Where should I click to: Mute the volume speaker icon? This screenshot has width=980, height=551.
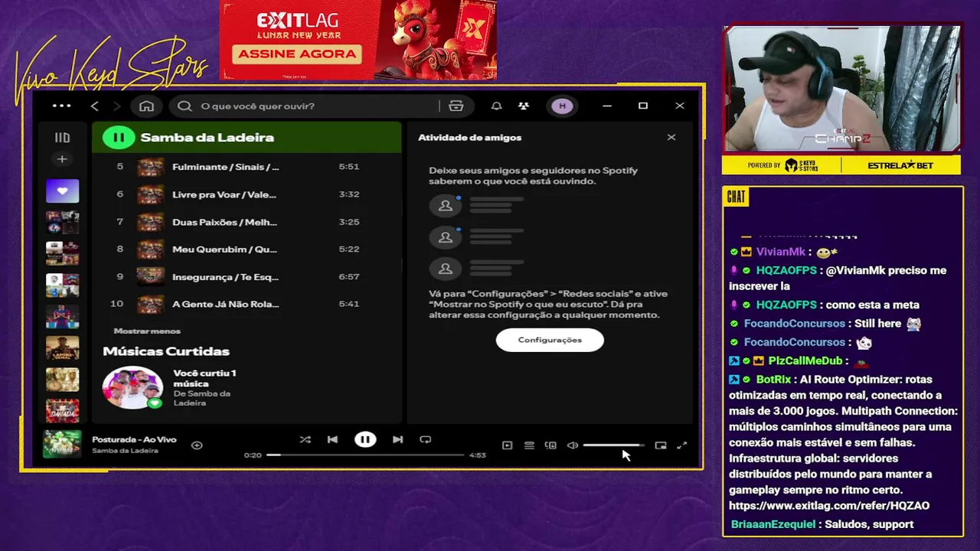pyautogui.click(x=573, y=445)
